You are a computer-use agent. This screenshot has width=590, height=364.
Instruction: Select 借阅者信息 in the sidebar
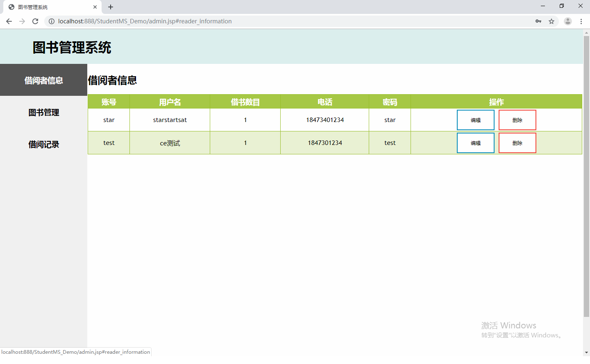pyautogui.click(x=43, y=80)
